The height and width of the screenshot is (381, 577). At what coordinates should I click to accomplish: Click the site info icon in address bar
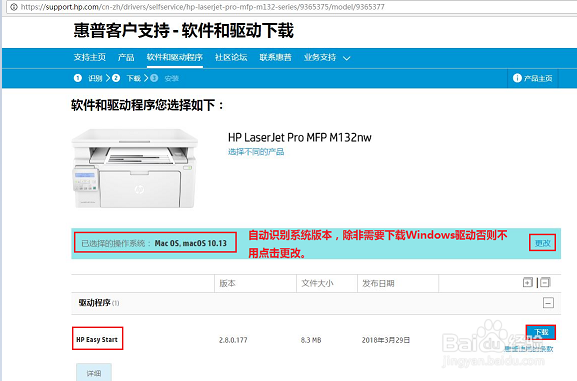(14, 7)
